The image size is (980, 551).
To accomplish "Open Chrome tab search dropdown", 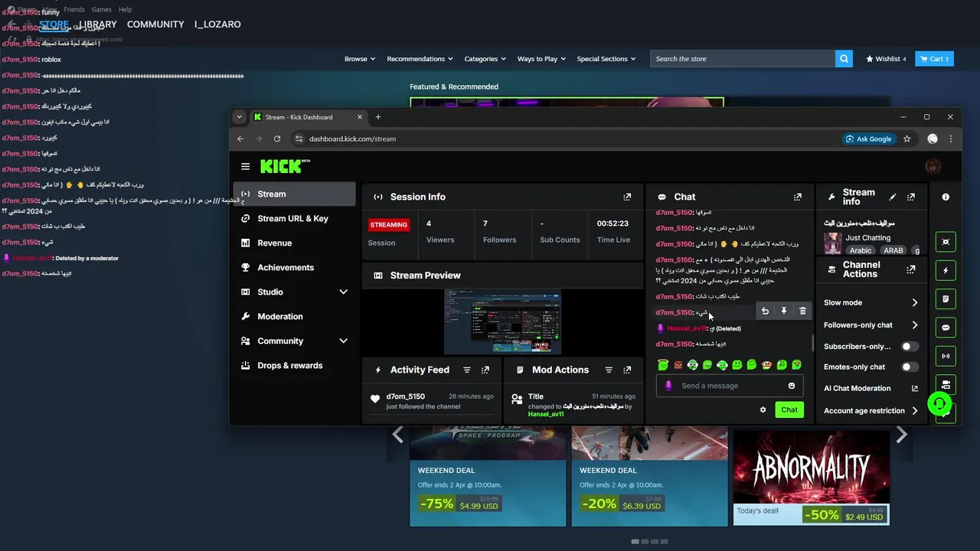I will (240, 117).
